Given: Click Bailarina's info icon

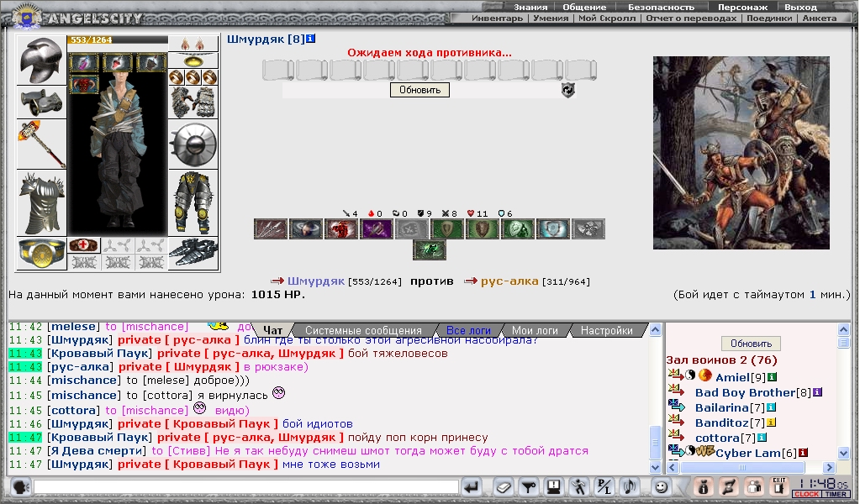Looking at the screenshot, I should 771,407.
